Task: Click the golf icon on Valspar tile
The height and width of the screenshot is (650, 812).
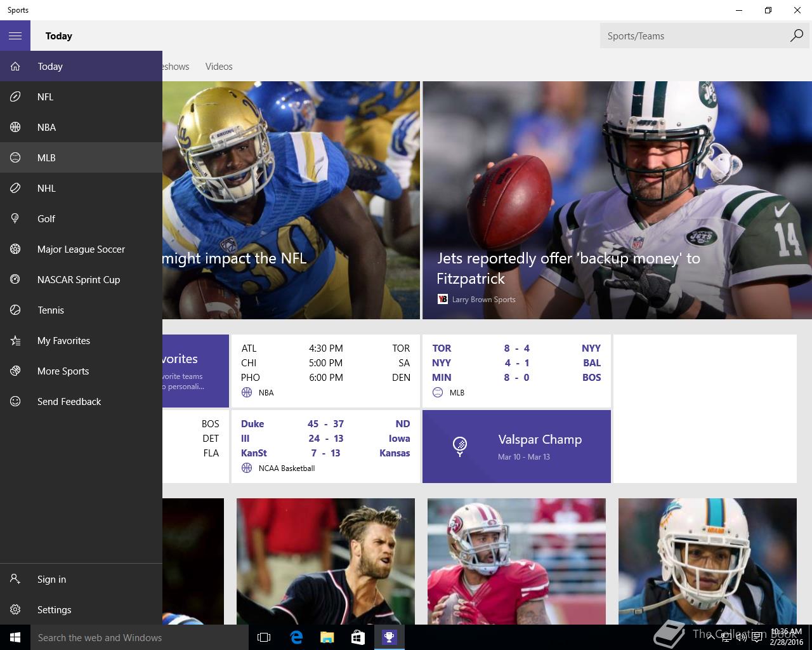Action: pyautogui.click(x=461, y=446)
